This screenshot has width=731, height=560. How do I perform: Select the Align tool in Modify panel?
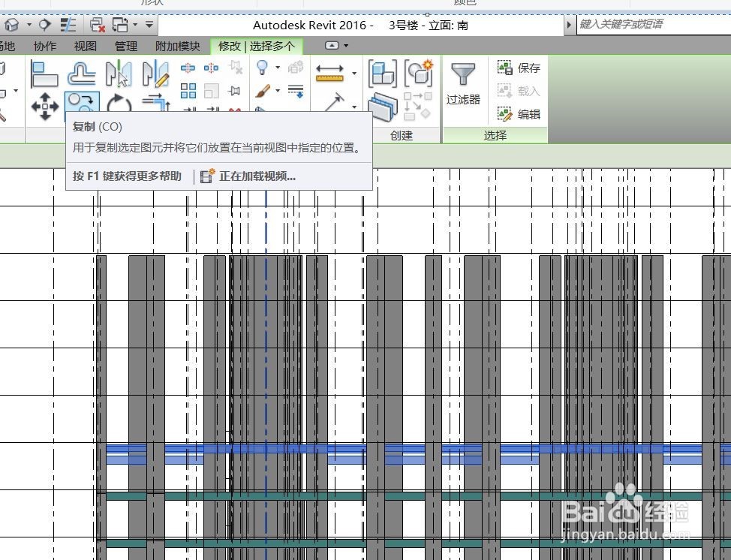tap(44, 74)
